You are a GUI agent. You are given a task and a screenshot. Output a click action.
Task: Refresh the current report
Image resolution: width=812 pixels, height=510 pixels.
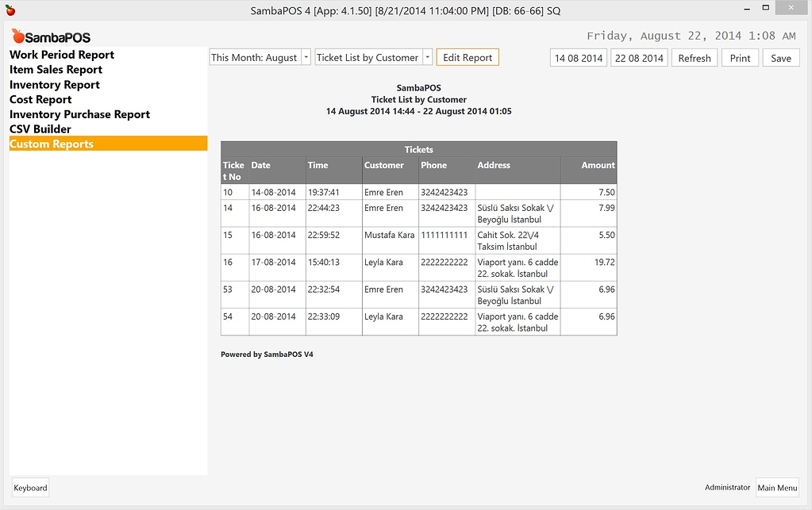tap(694, 57)
